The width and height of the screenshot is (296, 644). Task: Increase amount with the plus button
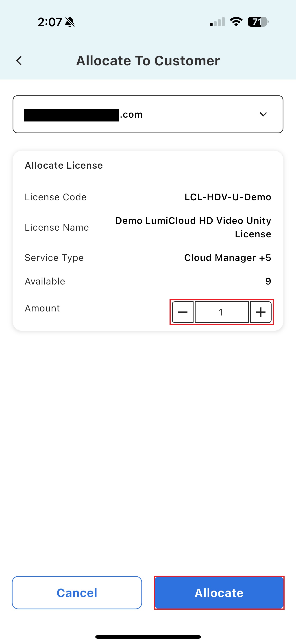[x=261, y=312]
